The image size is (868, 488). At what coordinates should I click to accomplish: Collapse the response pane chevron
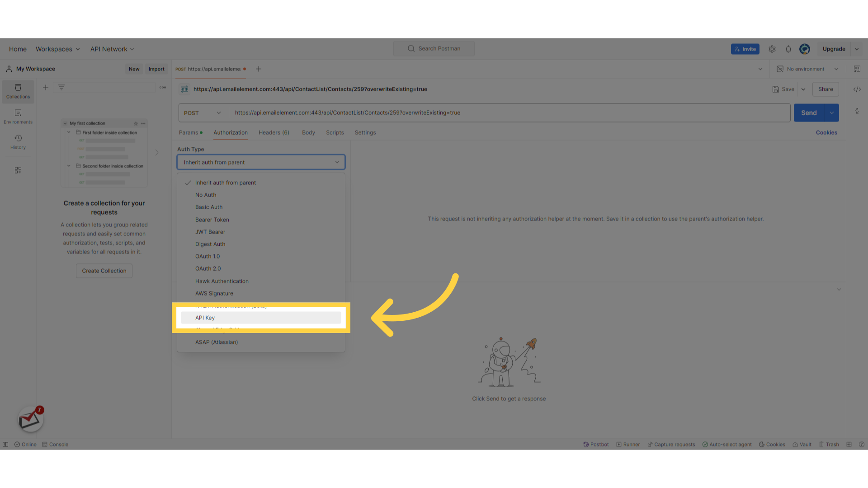839,290
